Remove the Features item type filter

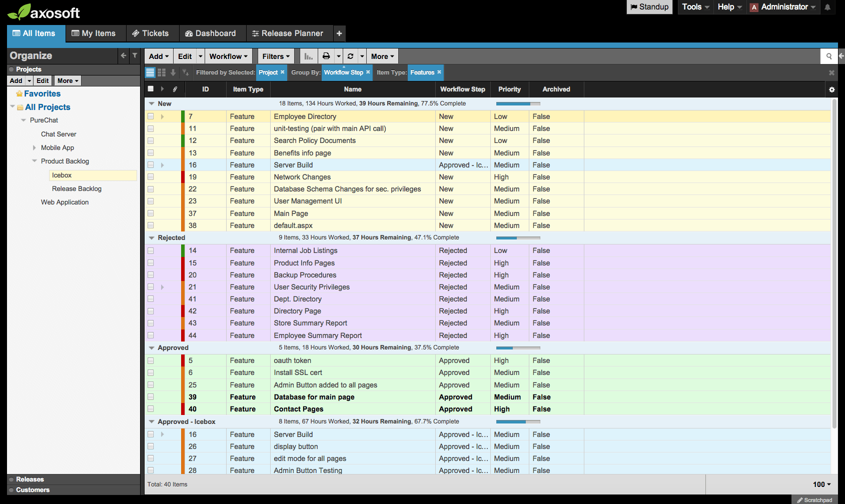pos(439,72)
